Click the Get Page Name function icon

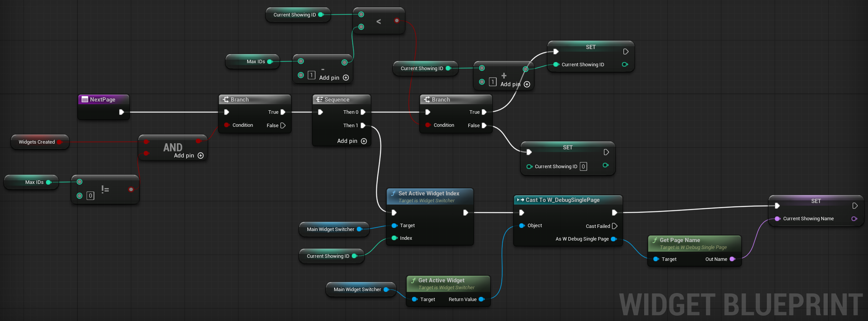(655, 240)
